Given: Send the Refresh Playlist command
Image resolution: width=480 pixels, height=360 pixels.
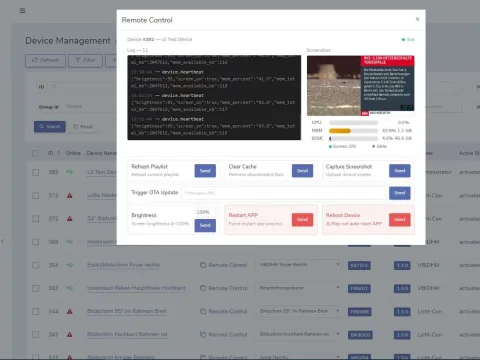Looking at the screenshot, I should (205, 171).
